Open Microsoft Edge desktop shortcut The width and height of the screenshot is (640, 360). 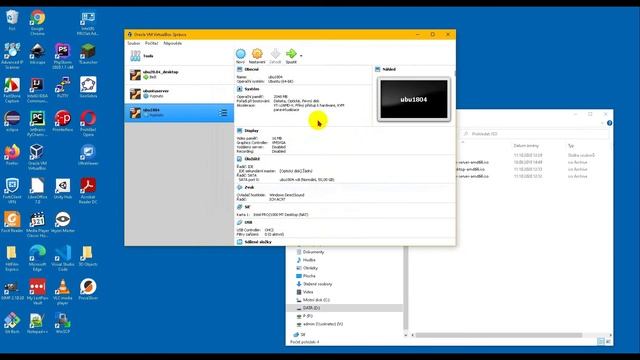37,258
